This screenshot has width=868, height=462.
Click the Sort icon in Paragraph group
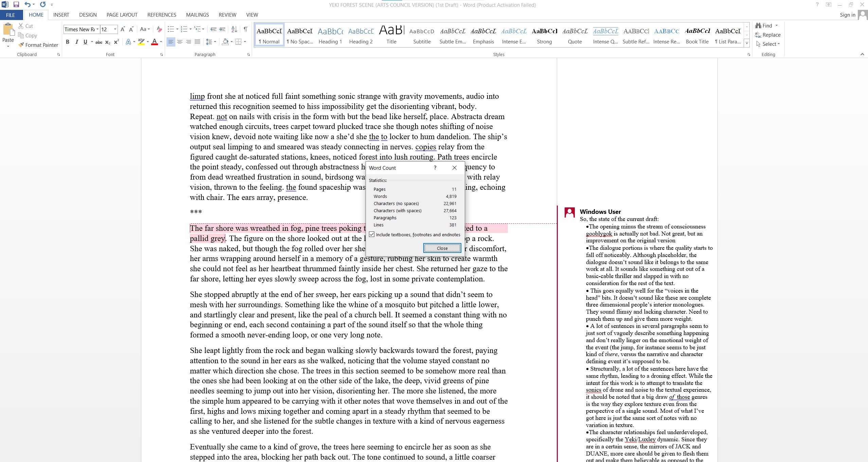[x=234, y=29]
